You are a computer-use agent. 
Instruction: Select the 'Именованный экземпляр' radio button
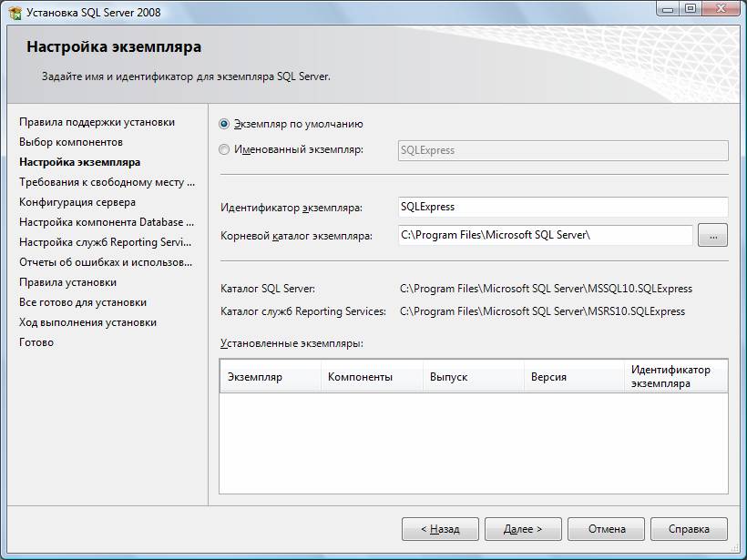(225, 149)
